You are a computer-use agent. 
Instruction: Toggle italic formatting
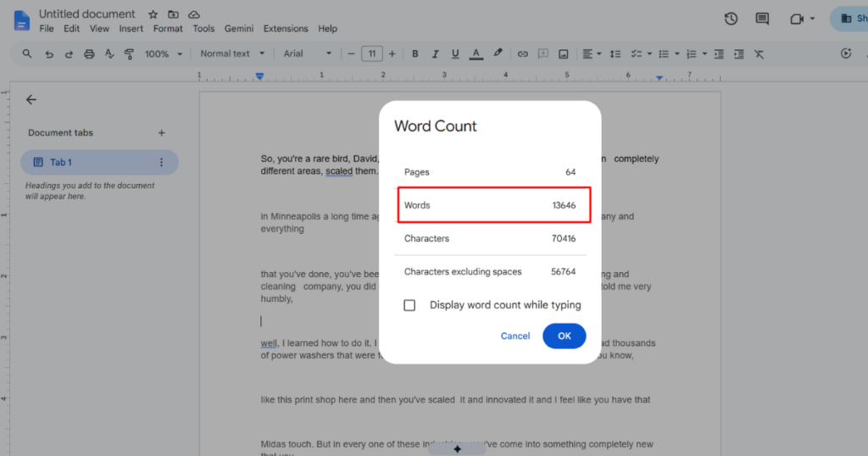[435, 53]
